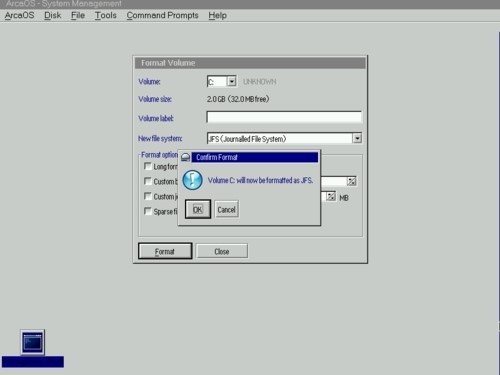This screenshot has width=500, height=375.
Task: Expand the New file system dropdown arrow
Action: coord(357,138)
